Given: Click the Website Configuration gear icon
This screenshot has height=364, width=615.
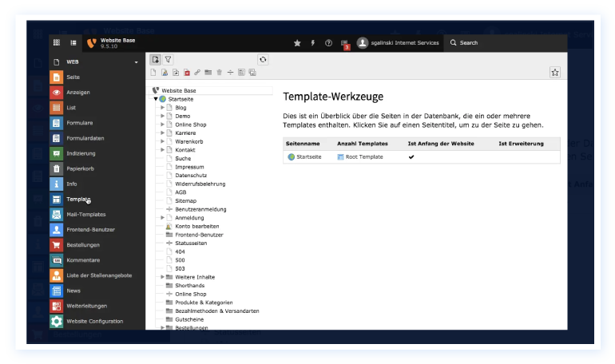Looking at the screenshot, I should tap(57, 321).
